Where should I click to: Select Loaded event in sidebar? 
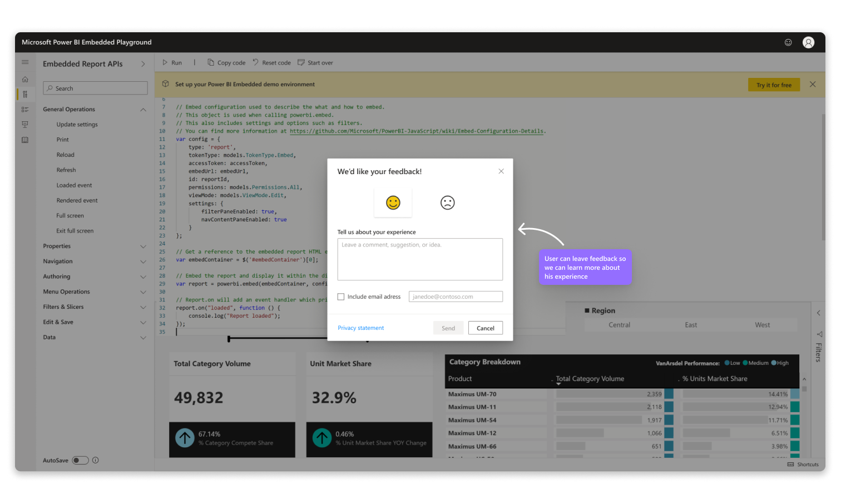coord(74,185)
